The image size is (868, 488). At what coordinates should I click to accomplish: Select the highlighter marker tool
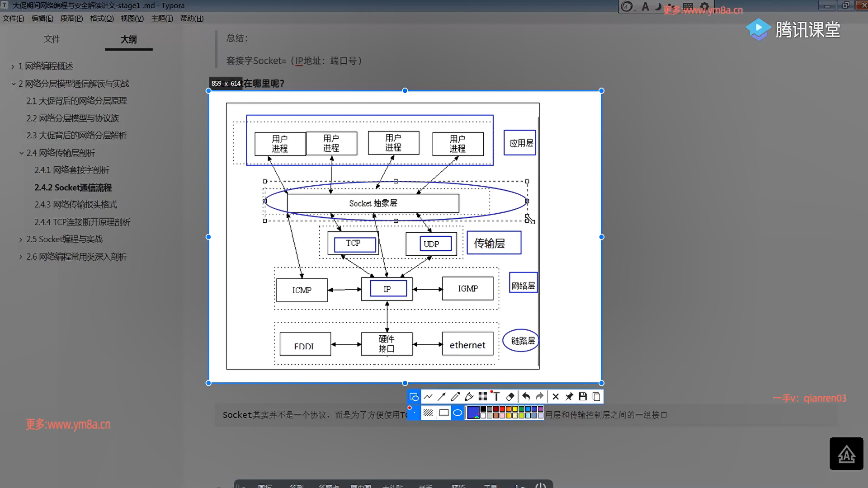coord(469,396)
